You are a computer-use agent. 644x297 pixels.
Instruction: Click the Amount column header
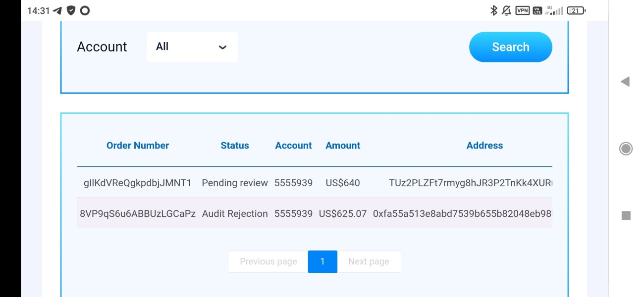343,146
